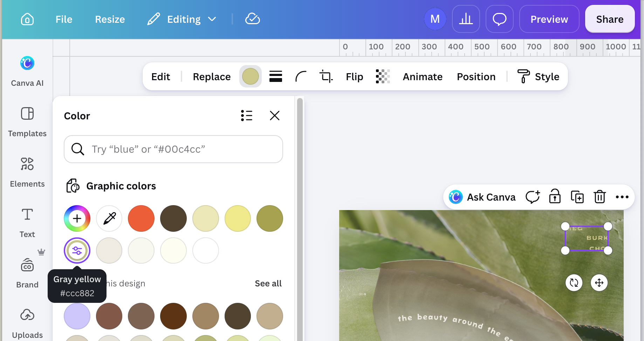Choose the light tan design swatch

pos(270,316)
